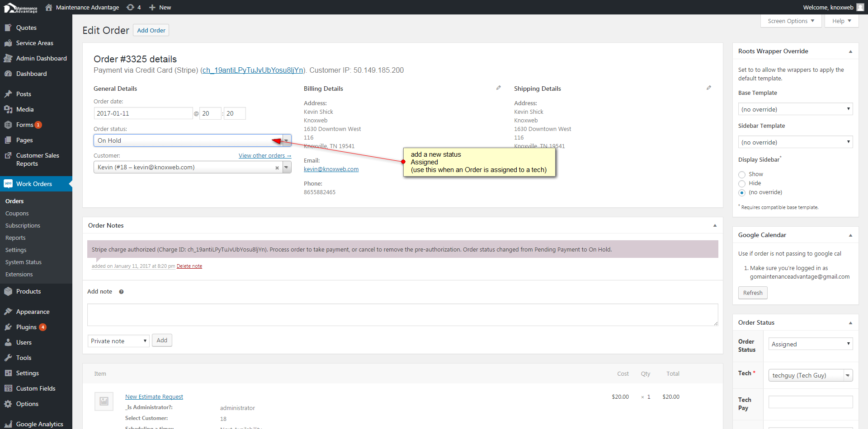Screen dimensions: 868x429
Task: Expand the Screen Options panel
Action: pyautogui.click(x=791, y=21)
